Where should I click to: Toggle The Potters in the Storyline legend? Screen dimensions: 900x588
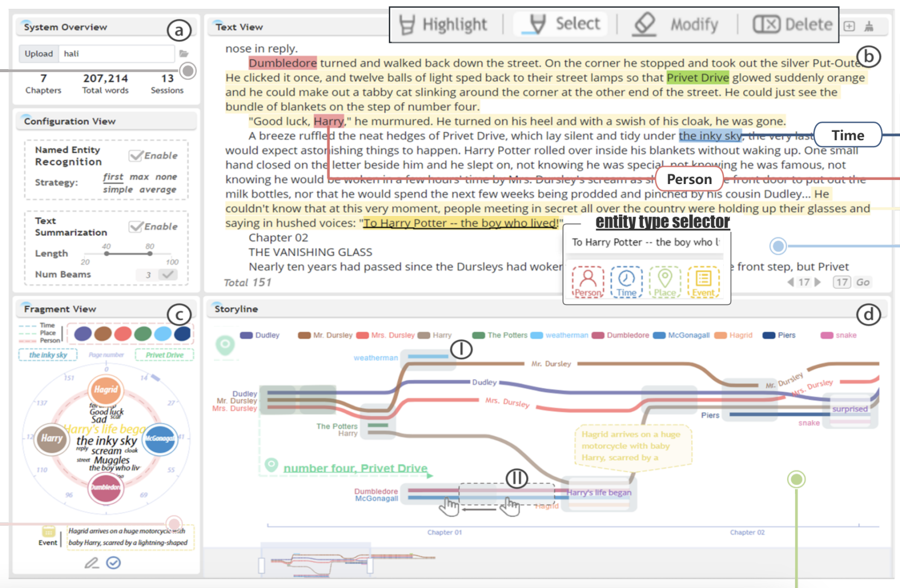pyautogui.click(x=500, y=335)
